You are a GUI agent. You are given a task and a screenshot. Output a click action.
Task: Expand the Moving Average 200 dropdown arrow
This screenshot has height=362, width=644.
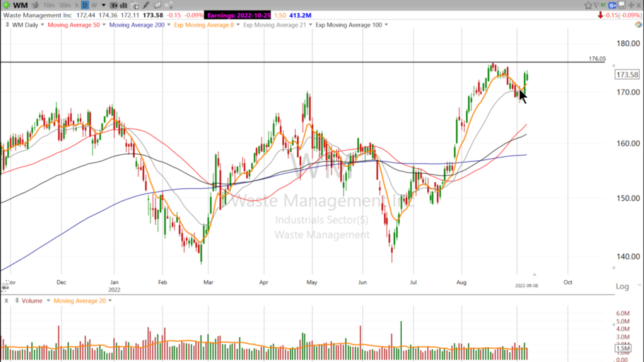pyautogui.click(x=168, y=25)
